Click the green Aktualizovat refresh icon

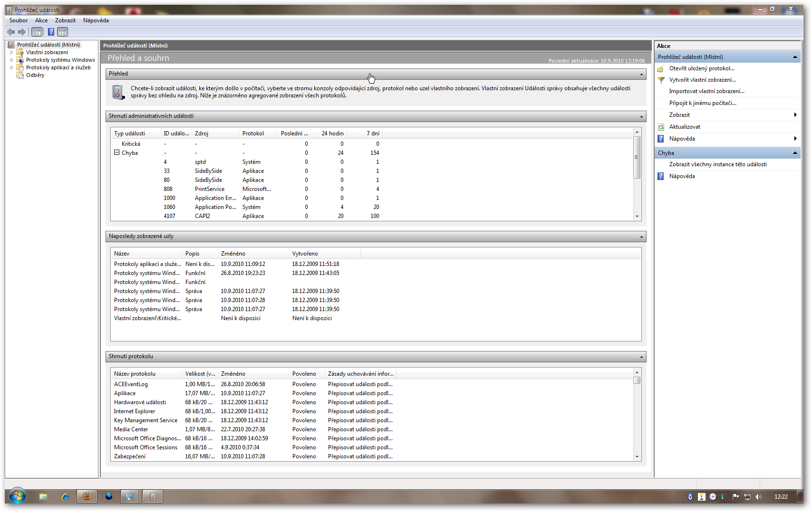point(661,127)
